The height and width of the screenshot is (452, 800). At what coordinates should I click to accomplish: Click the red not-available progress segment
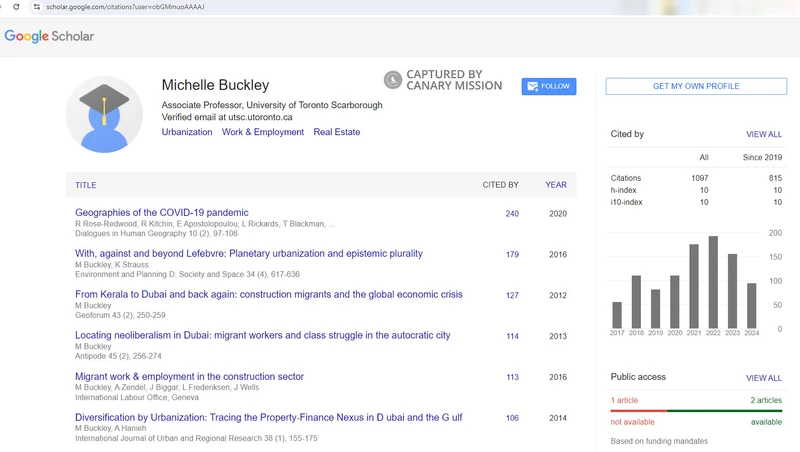coord(639,410)
